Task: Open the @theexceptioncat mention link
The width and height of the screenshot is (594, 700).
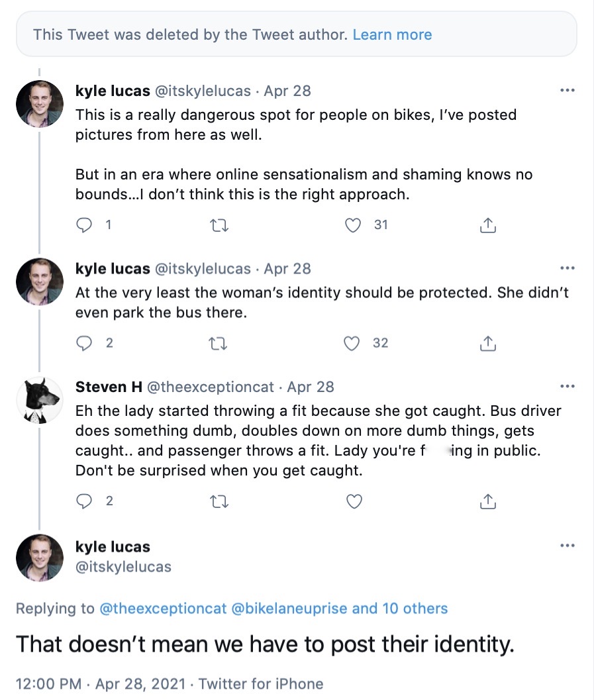Action: (162, 609)
